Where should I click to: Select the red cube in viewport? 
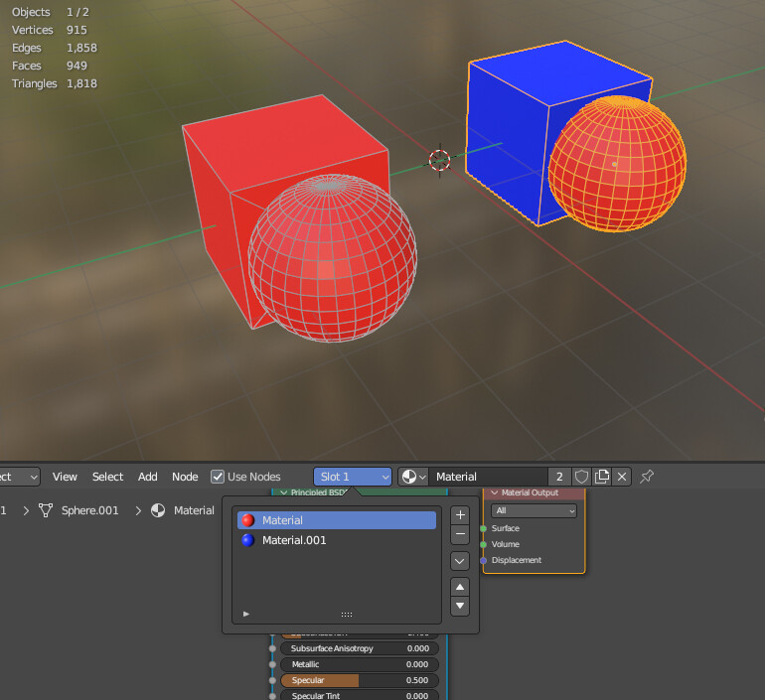pyautogui.click(x=273, y=146)
